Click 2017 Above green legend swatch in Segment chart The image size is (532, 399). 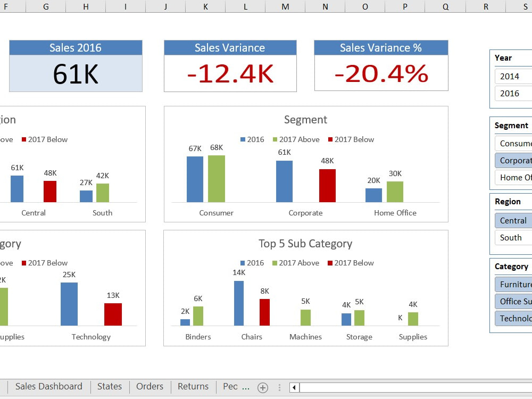pos(275,139)
